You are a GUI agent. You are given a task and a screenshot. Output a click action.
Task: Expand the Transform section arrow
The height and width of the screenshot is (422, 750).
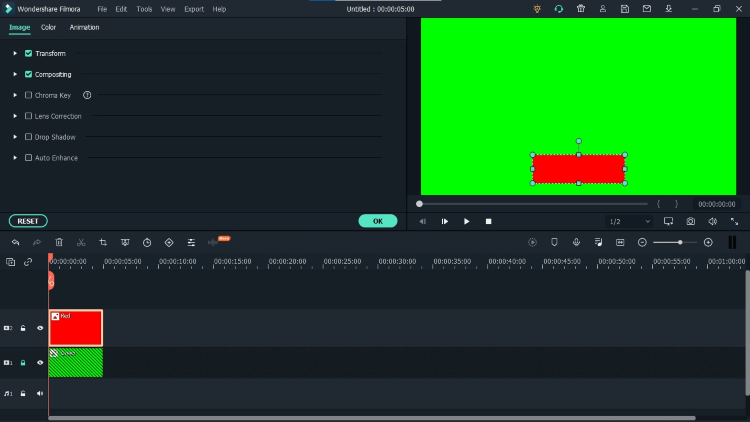[15, 54]
